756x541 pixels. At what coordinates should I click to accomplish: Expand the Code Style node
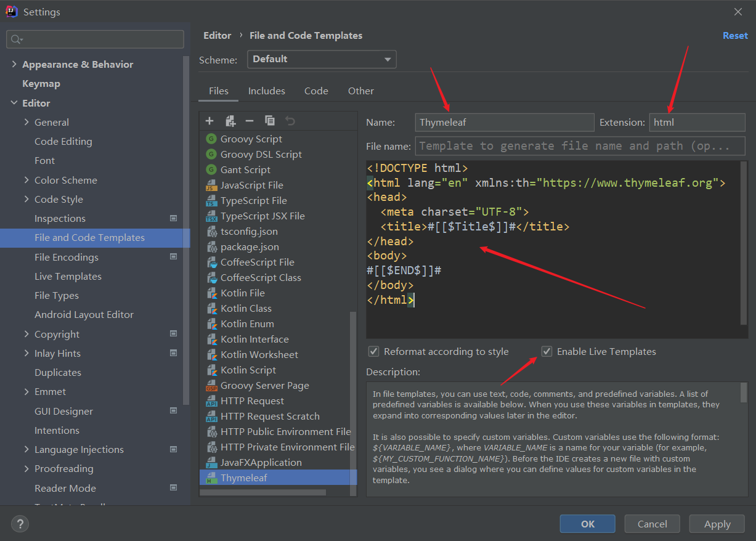click(26, 199)
